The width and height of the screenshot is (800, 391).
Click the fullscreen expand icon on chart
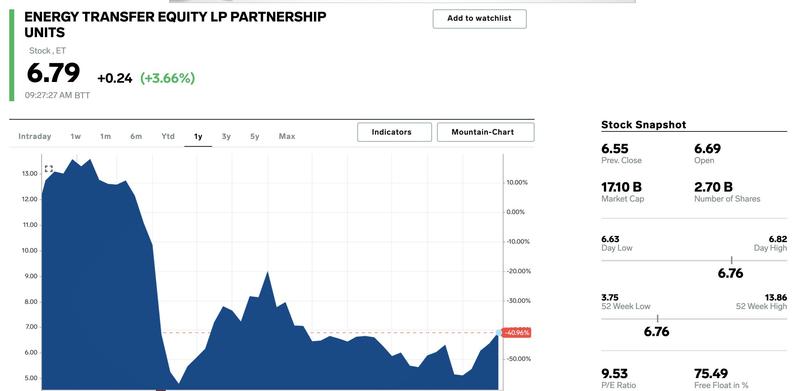pos(48,168)
